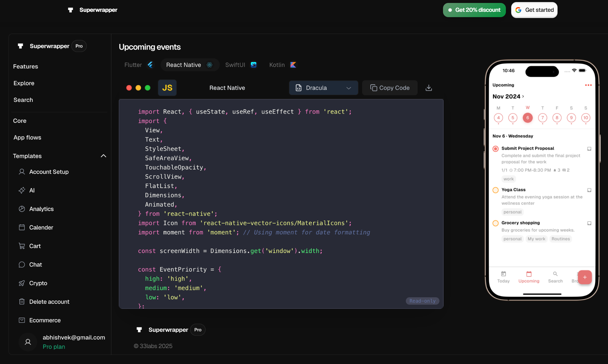The image size is (608, 364).
Task: Collapse the Templates section chevron
Action: point(103,156)
